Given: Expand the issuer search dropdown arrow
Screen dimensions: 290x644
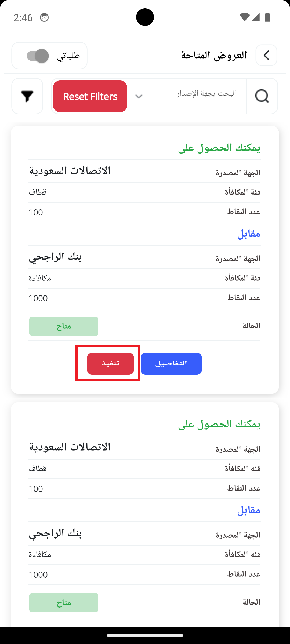Looking at the screenshot, I should coord(139,96).
